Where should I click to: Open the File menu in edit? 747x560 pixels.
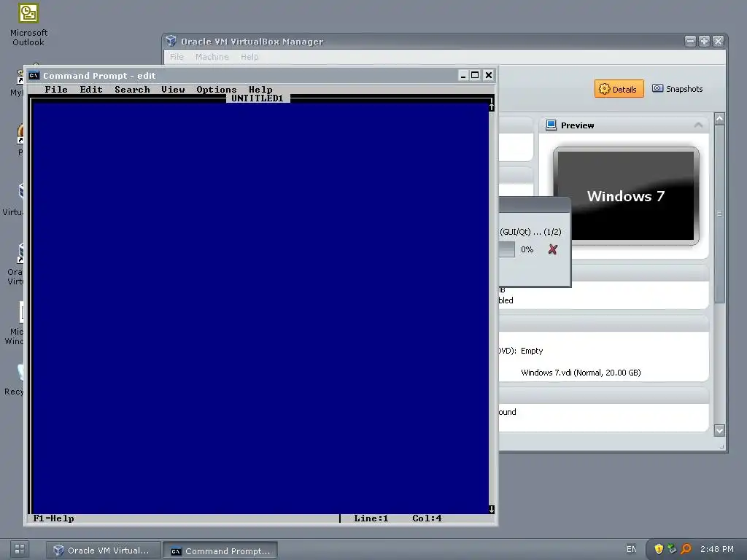coord(55,90)
